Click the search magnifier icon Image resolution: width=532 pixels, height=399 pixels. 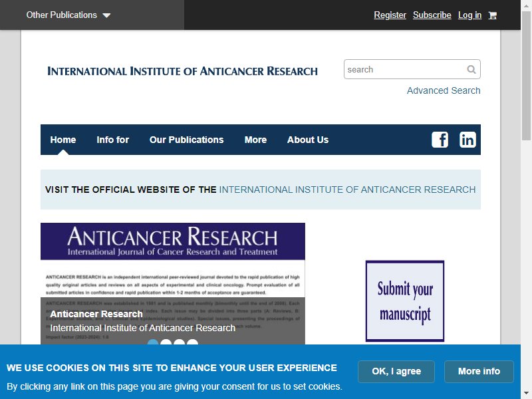tap(471, 70)
